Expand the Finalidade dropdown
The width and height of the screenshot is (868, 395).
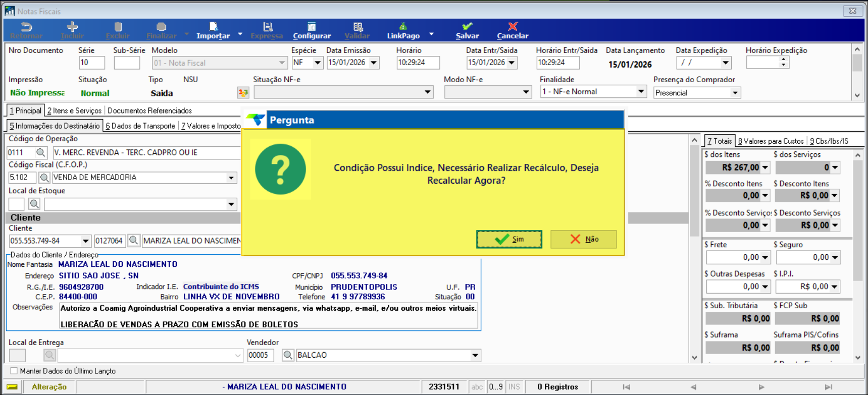pyautogui.click(x=640, y=92)
